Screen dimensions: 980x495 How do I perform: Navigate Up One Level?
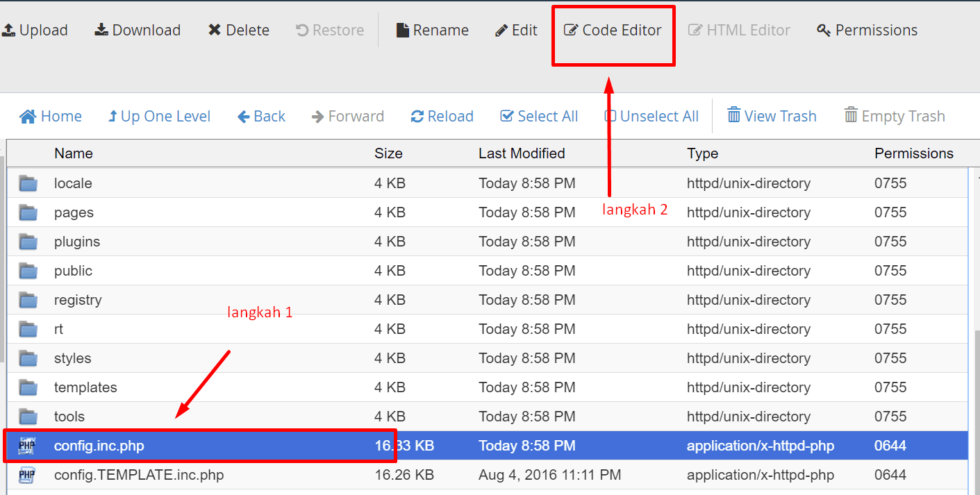159,117
